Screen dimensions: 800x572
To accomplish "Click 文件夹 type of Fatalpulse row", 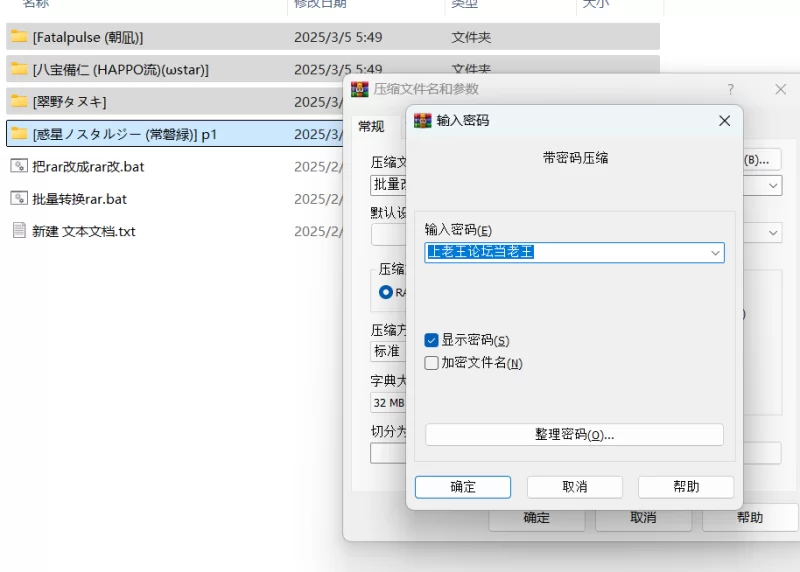I will tap(471, 37).
